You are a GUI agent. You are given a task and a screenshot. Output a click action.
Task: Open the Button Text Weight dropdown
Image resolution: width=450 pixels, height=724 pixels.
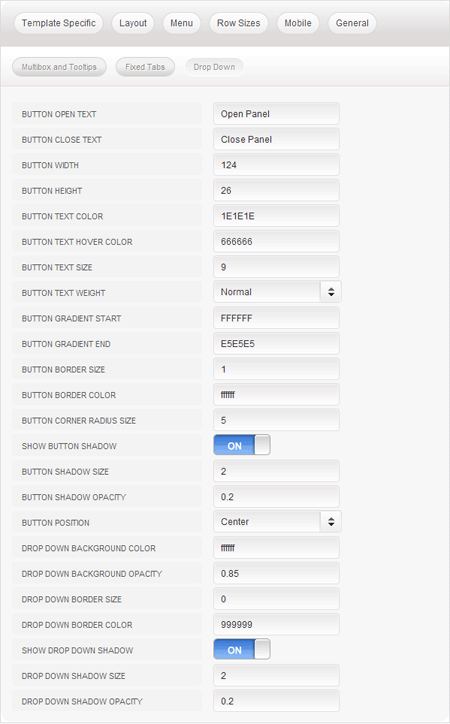(x=277, y=292)
